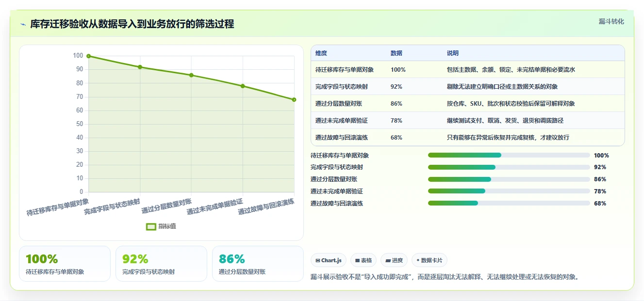Screen dimensions: 644x301
Task: Click table cell 通过故障与回滚演练
Action: (342, 138)
